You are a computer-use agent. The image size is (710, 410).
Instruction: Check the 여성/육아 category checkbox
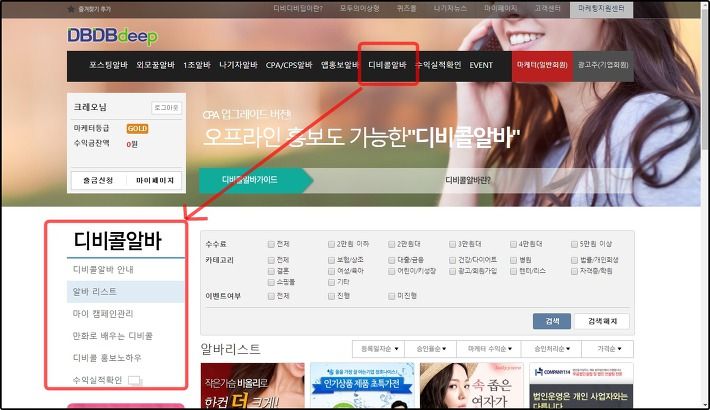[x=331, y=271]
